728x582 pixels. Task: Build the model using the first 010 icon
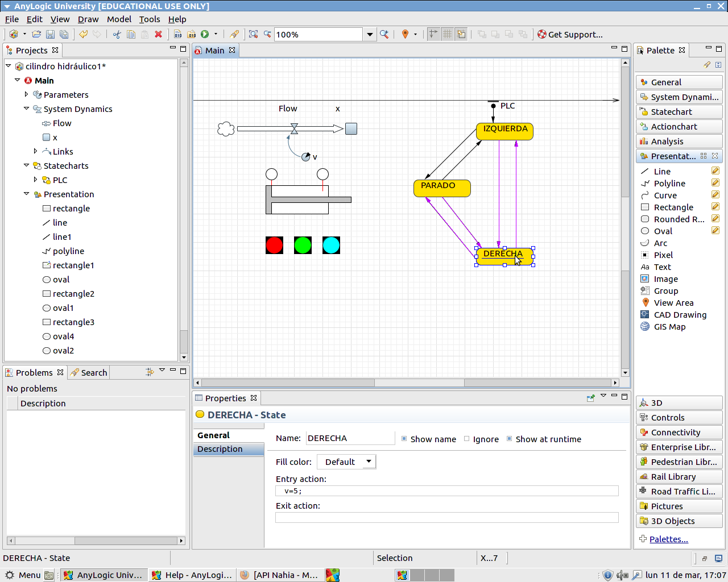(177, 34)
